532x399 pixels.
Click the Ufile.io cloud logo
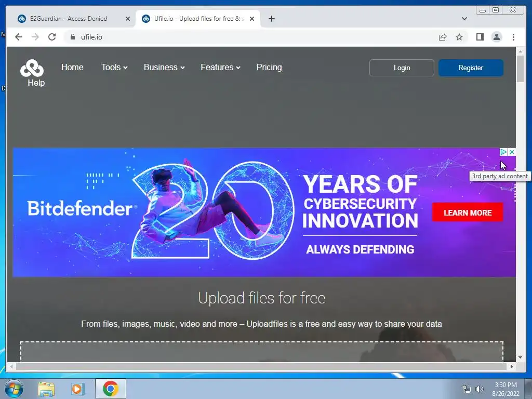click(x=32, y=68)
